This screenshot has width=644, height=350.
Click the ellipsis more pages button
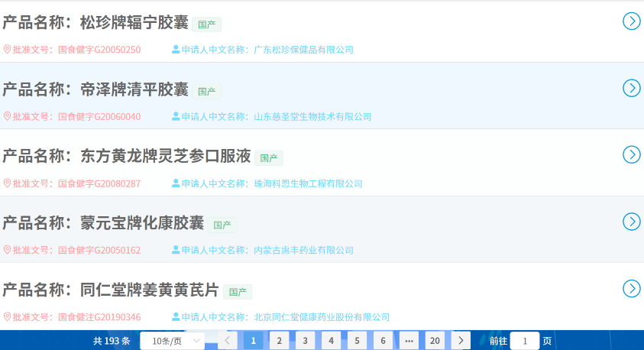[x=409, y=341]
